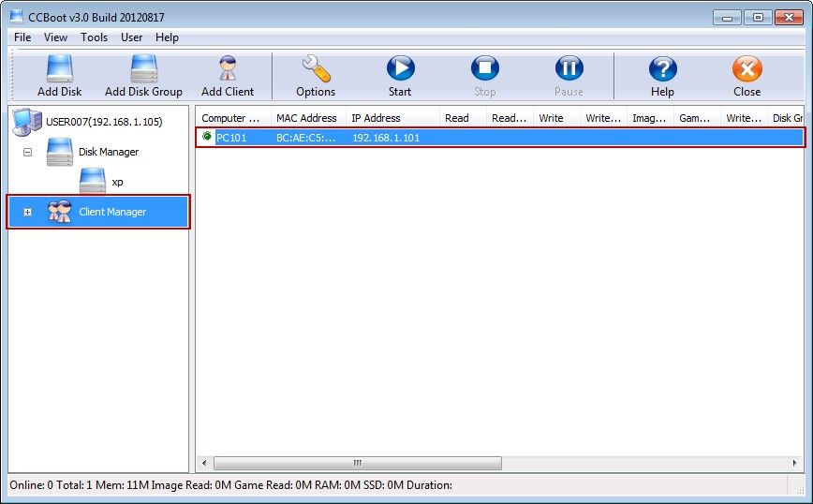The image size is (813, 504).
Task: Open the Tools menu
Action: pyautogui.click(x=94, y=37)
